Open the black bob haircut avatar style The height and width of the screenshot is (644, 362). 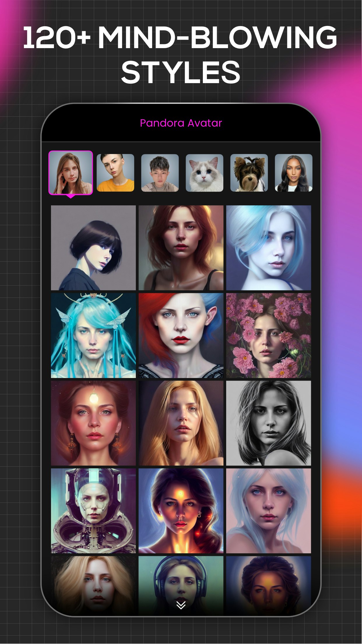[x=93, y=248]
